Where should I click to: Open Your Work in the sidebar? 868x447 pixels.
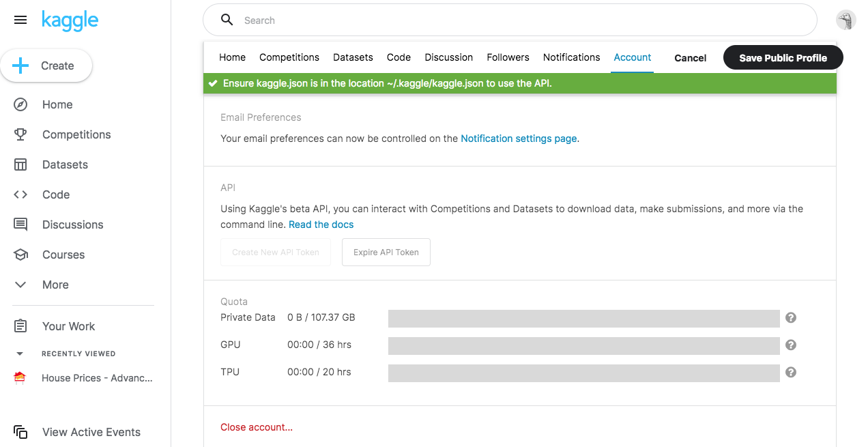69,326
